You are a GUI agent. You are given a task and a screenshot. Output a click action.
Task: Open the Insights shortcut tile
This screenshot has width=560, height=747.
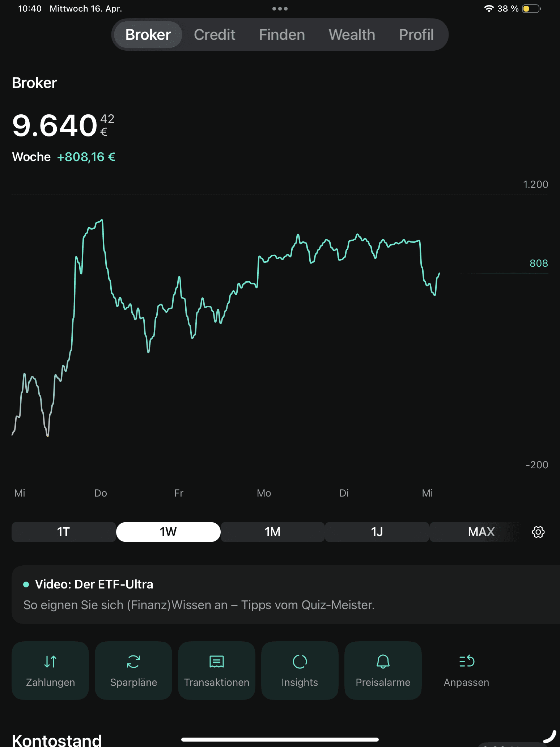tap(300, 670)
